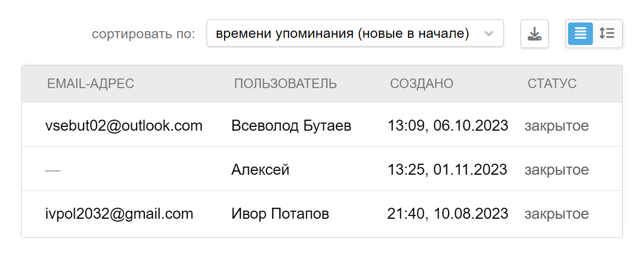The width and height of the screenshot is (644, 258).
Task: Click date 13:25, 01.11.2023
Action: 447,169
